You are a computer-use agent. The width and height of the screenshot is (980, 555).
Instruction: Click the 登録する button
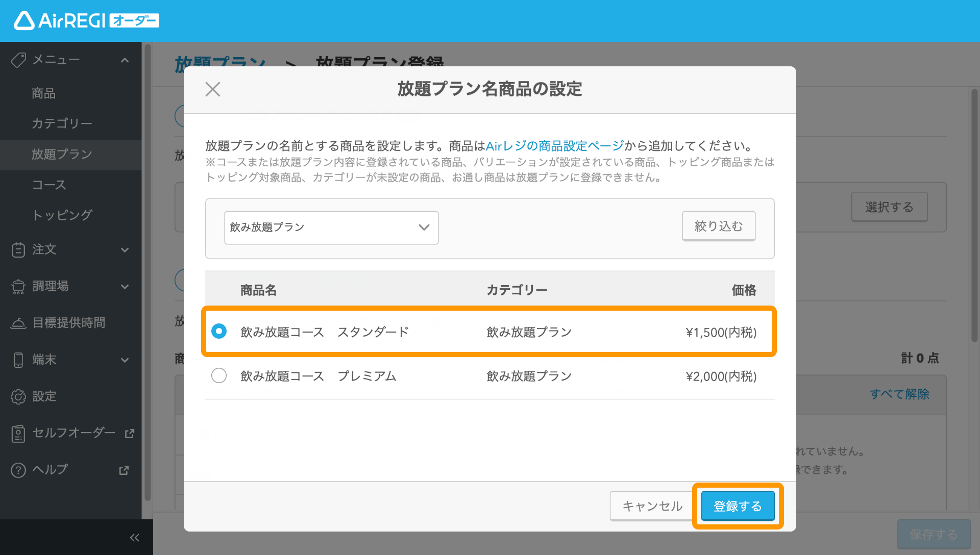click(x=738, y=506)
